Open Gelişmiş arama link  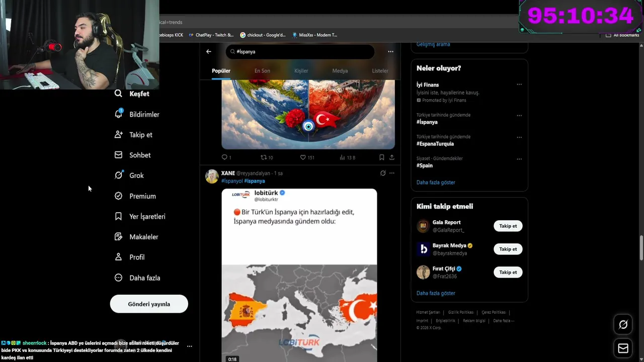(x=433, y=44)
